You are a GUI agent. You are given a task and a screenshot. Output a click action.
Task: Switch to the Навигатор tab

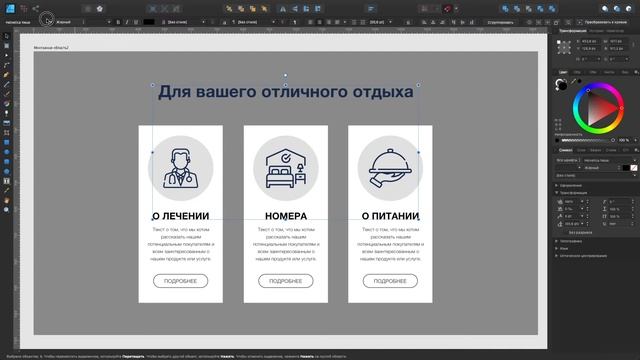pyautogui.click(x=615, y=31)
